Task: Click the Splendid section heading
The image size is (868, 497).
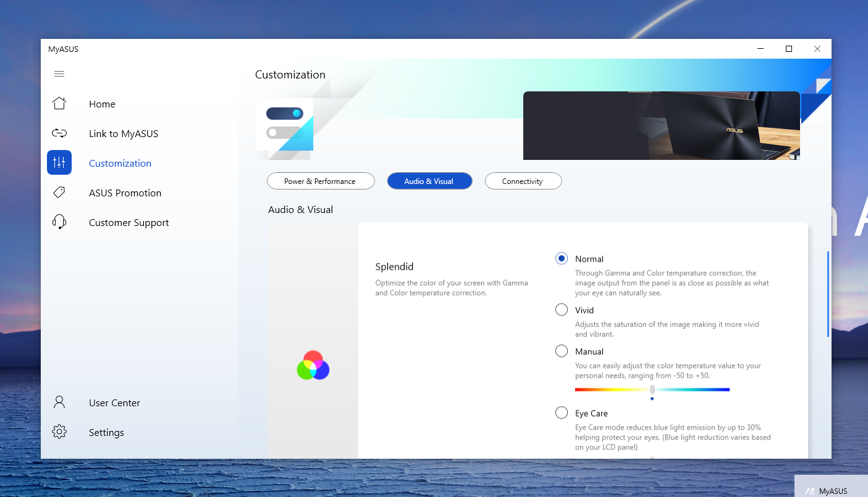Action: (394, 267)
